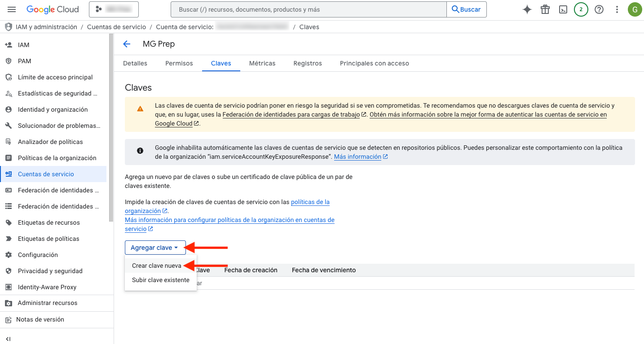Choose Subir clave existente option
The width and height of the screenshot is (644, 344).
click(x=161, y=280)
